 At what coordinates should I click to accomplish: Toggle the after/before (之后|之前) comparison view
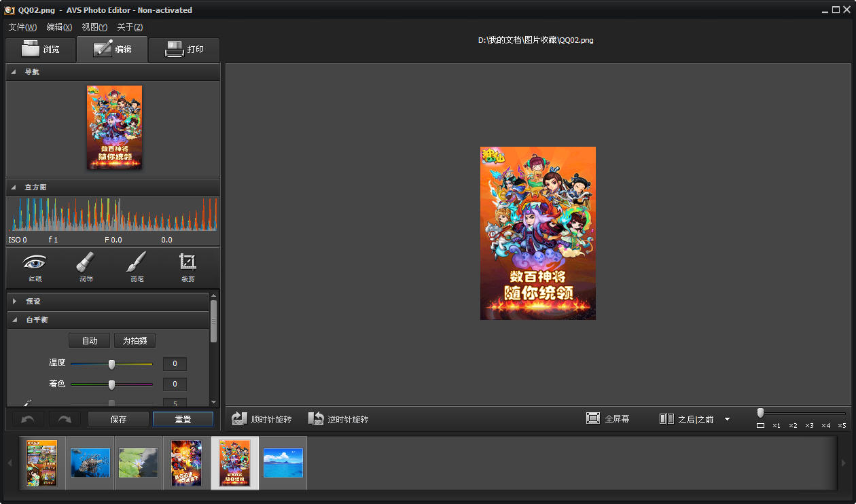[x=686, y=419]
